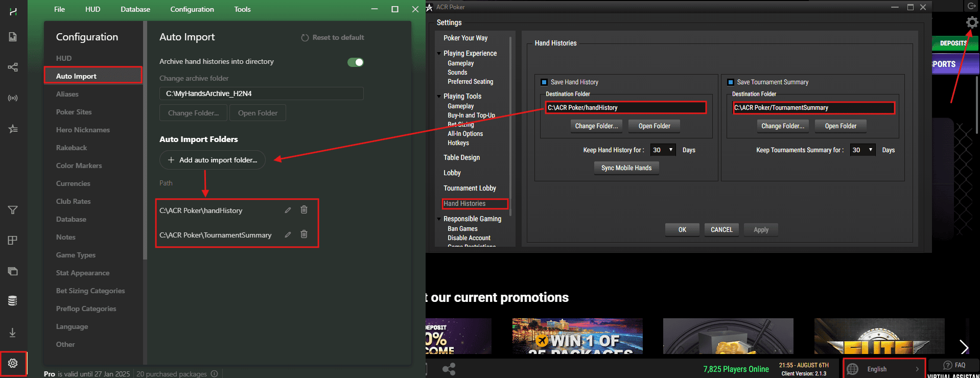Edit the ACR Poker\TournamentSummary folder path

click(x=288, y=234)
